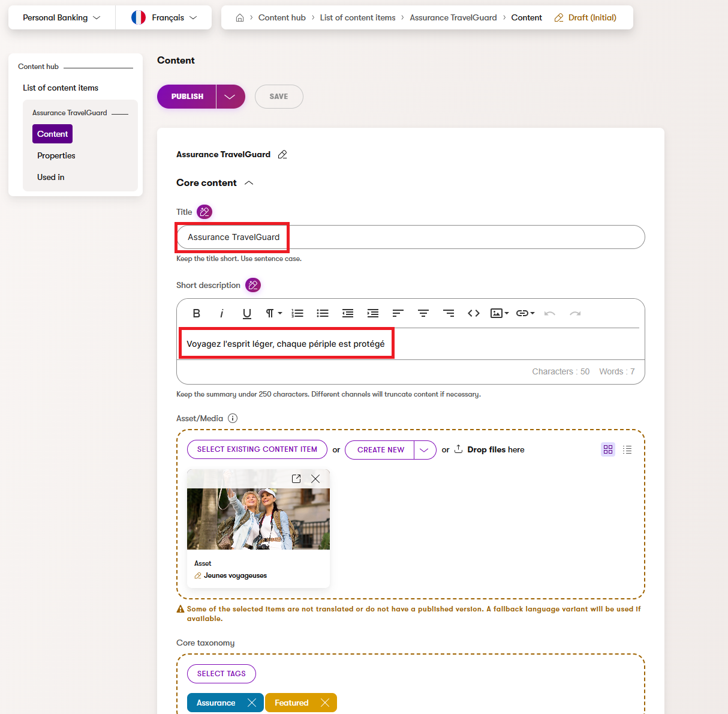Click the Drop files here text
This screenshot has width=728, height=714.
click(496, 449)
